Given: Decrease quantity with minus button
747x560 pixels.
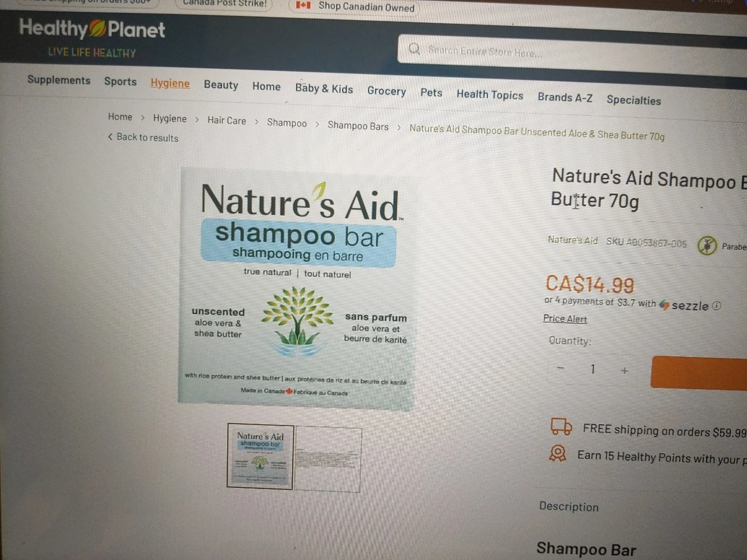Looking at the screenshot, I should [560, 368].
